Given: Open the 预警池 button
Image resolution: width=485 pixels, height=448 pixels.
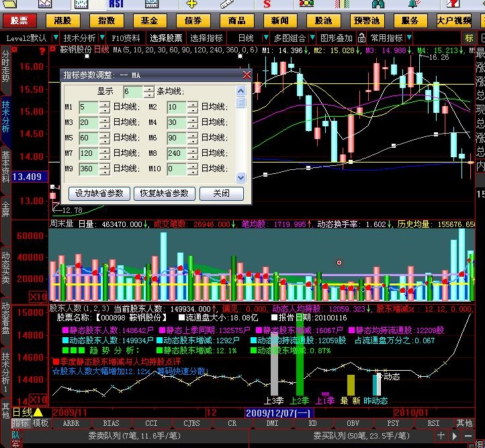Looking at the screenshot, I should coord(367,21).
